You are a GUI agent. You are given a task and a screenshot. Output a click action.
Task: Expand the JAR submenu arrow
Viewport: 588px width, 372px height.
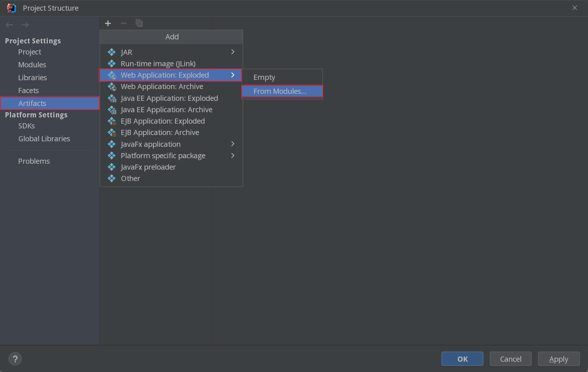tap(233, 52)
